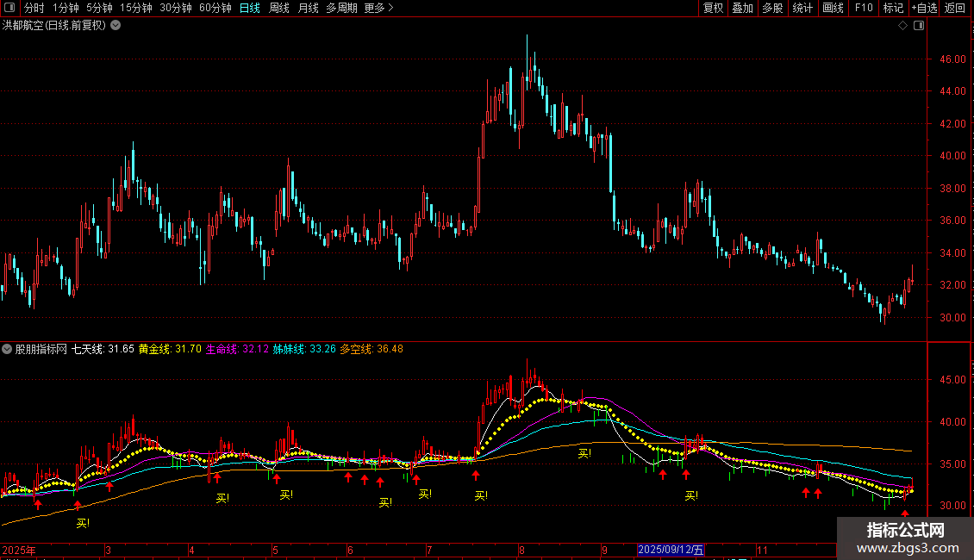Click the 复权 adjustment button
This screenshot has width=974, height=560.
713,8
